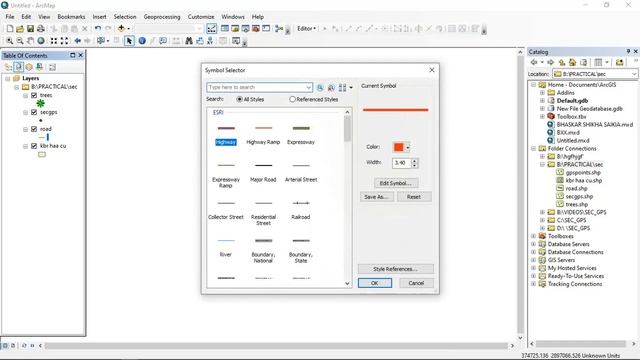Click the orange Color swatch
This screenshot has height=360, width=640.
click(399, 147)
